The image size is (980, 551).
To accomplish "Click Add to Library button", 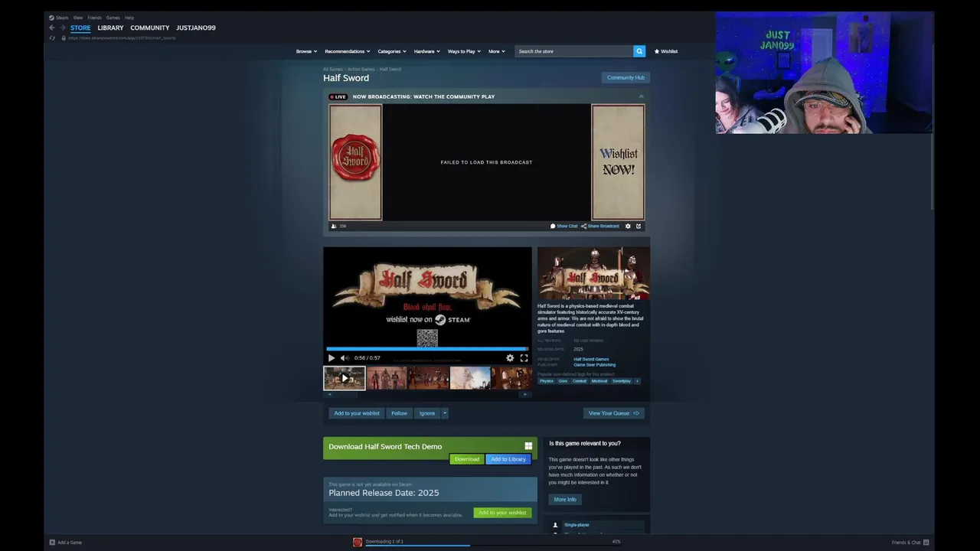I will coord(508,459).
